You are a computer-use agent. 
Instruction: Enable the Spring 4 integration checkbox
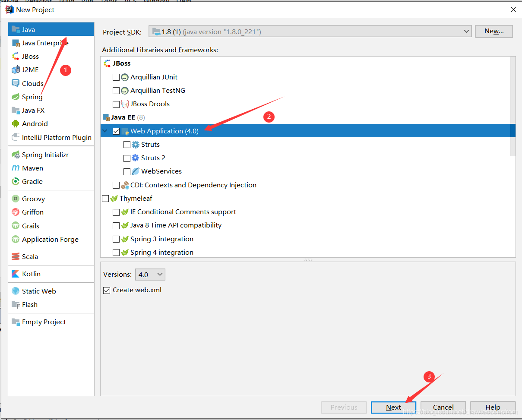click(x=116, y=252)
